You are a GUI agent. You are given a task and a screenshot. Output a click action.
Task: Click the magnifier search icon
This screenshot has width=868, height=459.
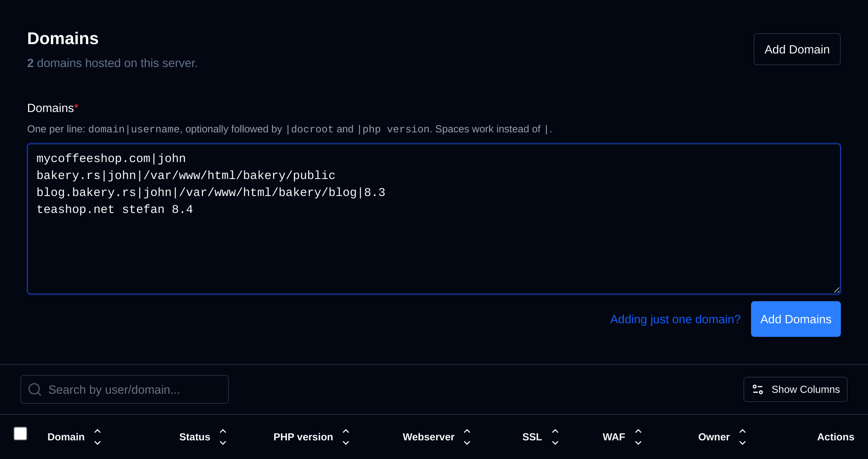[35, 389]
